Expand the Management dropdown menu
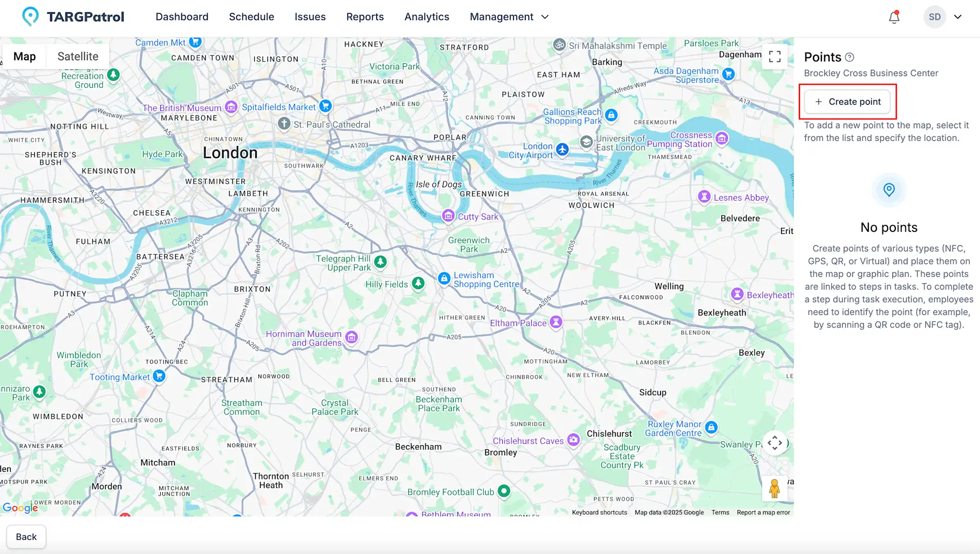This screenshot has width=980, height=554. [x=509, y=17]
